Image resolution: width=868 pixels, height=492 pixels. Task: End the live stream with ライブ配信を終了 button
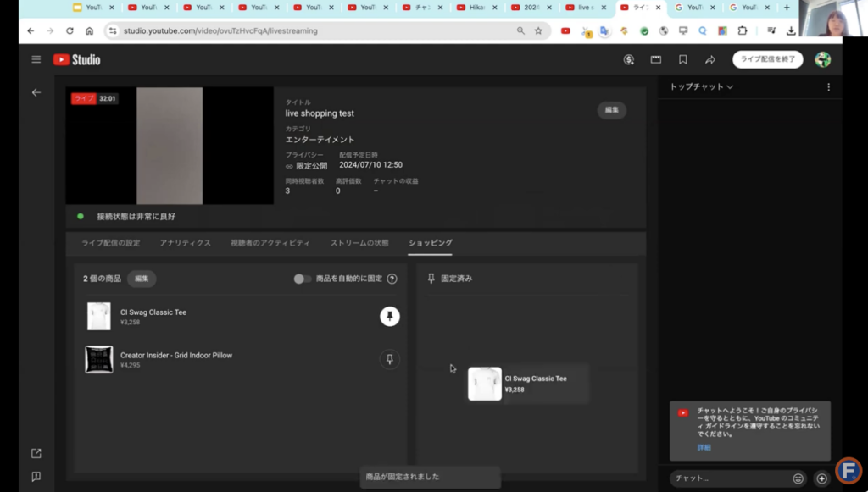pyautogui.click(x=767, y=59)
